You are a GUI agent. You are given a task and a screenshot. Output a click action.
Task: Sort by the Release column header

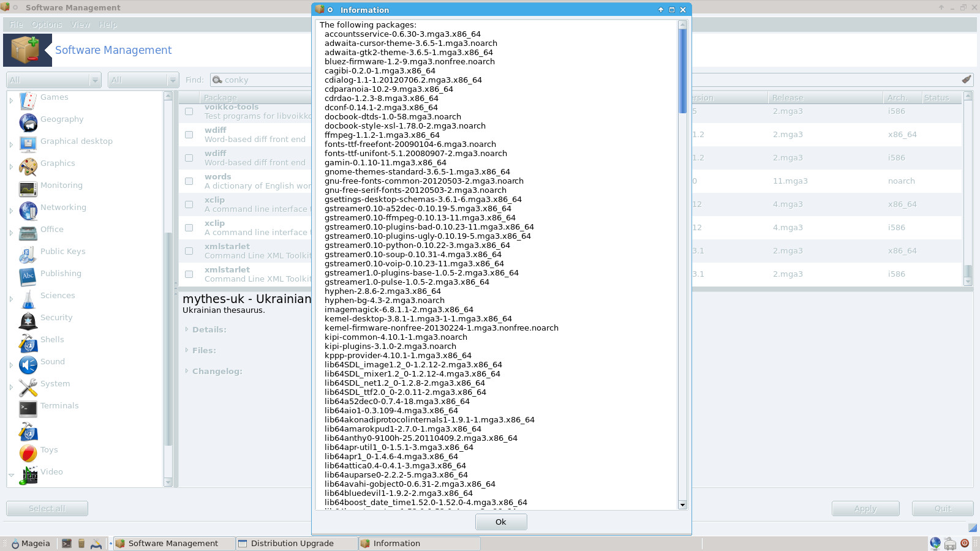click(825, 97)
